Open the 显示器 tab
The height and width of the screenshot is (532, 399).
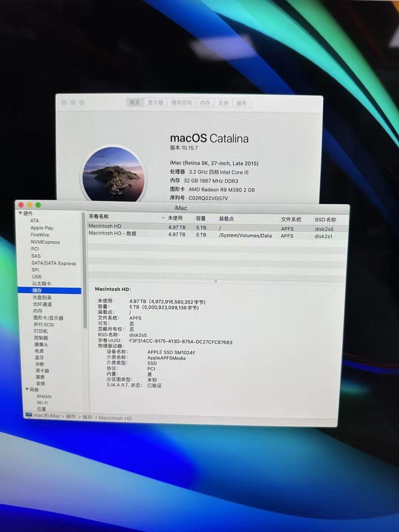(x=156, y=102)
